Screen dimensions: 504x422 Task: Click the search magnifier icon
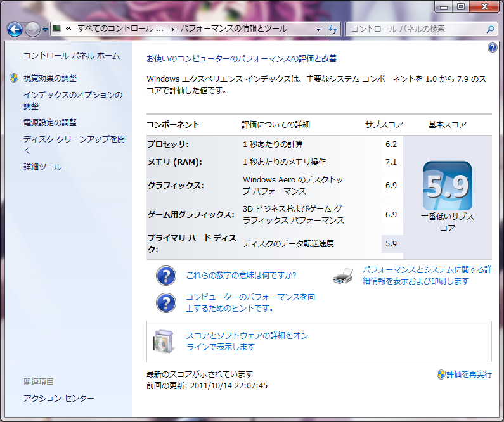(489, 29)
